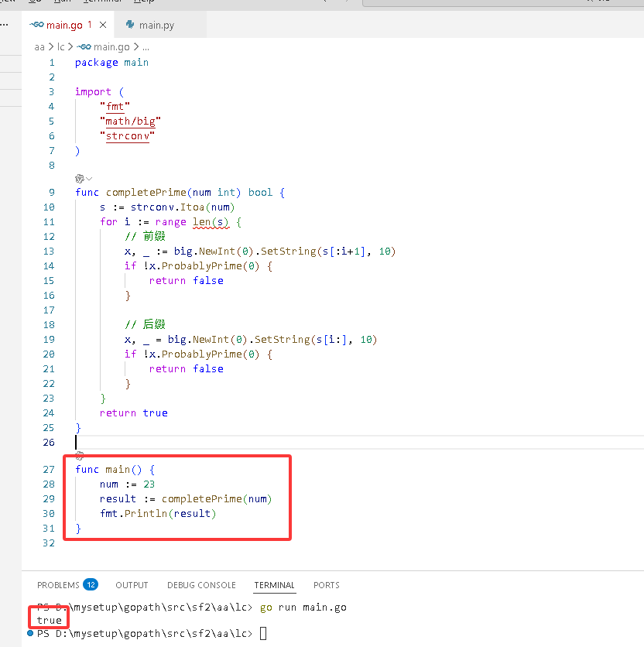This screenshot has width=644, height=647.
Task: Click the "fmt" import string on line 4
Action: (x=115, y=107)
